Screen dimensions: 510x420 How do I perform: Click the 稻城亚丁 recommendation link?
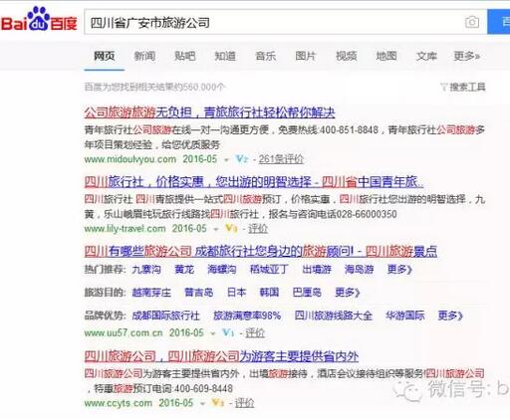point(269,269)
